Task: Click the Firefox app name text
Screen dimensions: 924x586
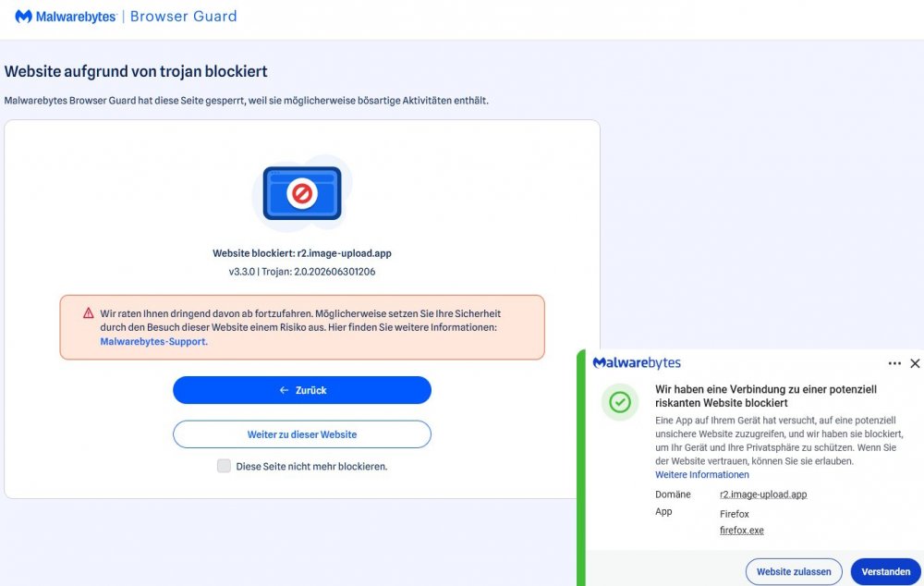Action: point(735,514)
